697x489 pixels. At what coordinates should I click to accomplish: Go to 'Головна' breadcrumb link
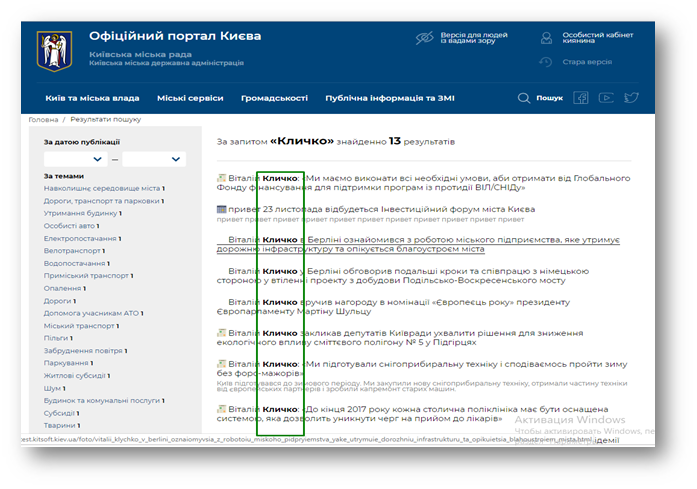pos(43,119)
